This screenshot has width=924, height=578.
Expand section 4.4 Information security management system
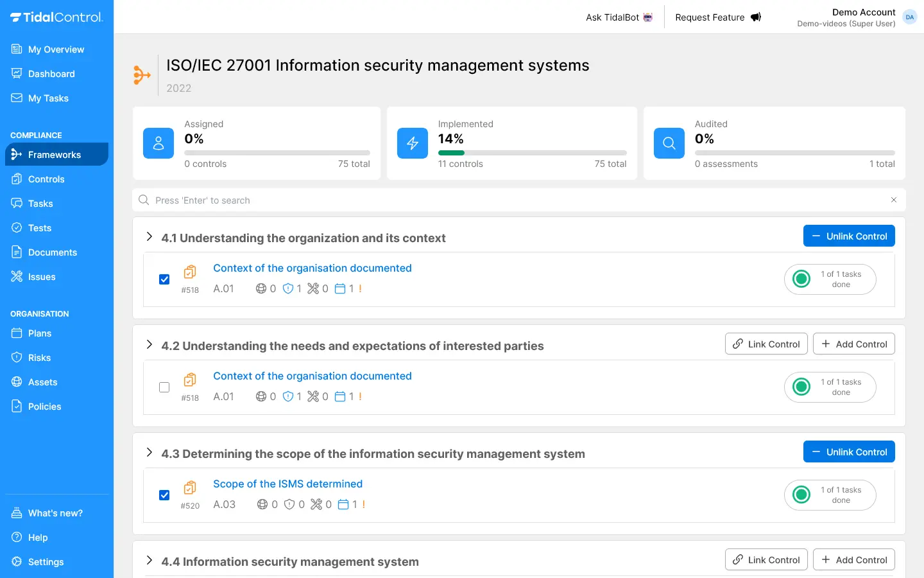click(x=150, y=561)
